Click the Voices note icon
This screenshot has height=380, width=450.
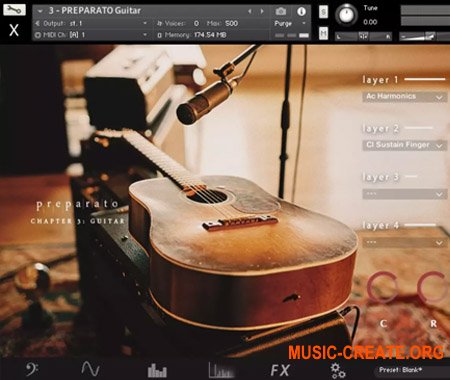click(x=159, y=23)
